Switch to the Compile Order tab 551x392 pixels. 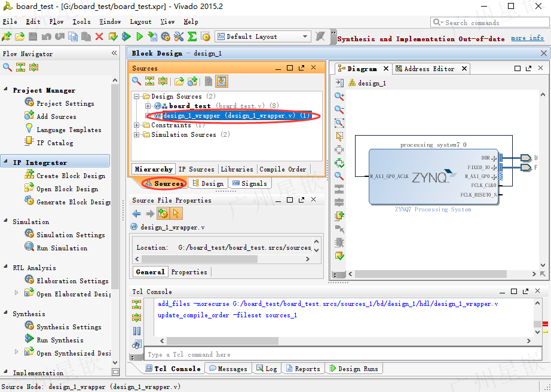(x=283, y=169)
